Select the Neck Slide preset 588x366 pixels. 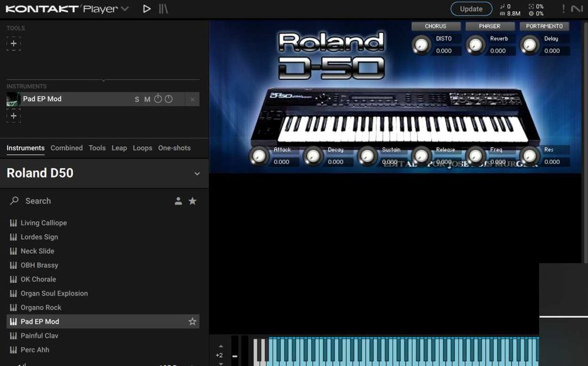tap(103, 251)
